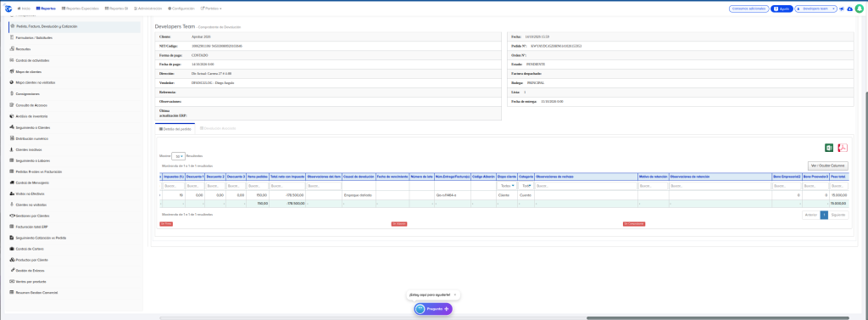Open the green notification bell

[860, 8]
